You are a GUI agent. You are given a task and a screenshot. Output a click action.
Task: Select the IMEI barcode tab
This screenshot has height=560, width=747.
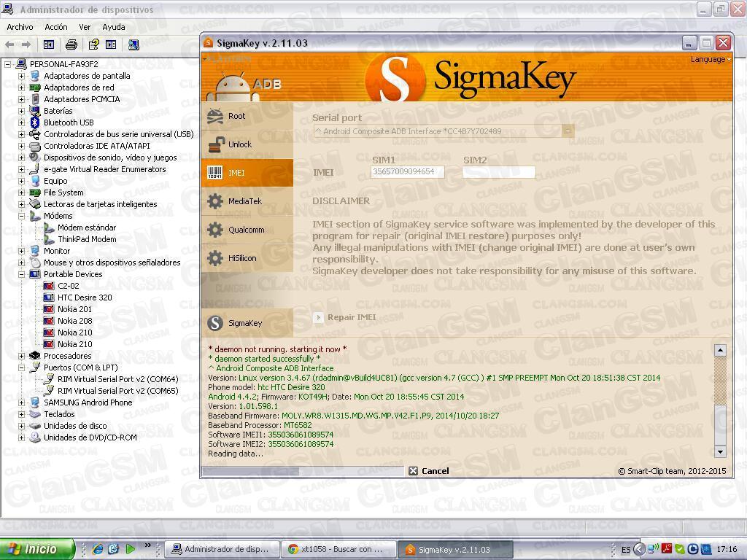point(247,173)
